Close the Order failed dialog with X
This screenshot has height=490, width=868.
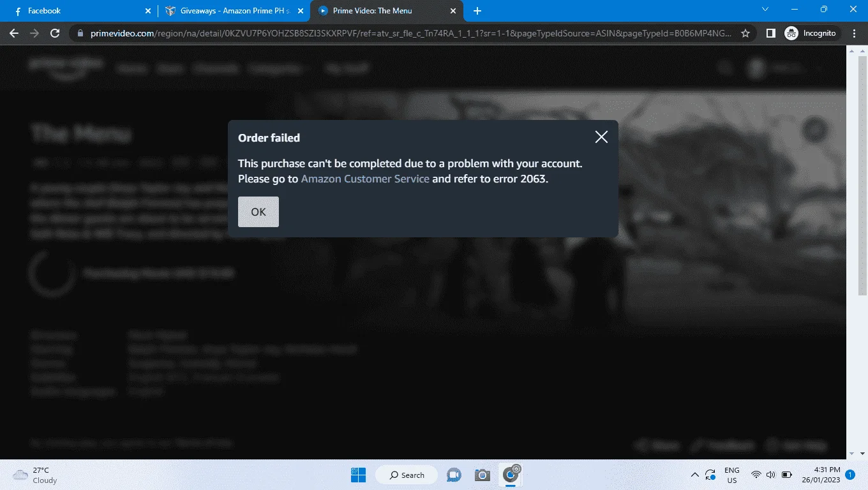(601, 137)
